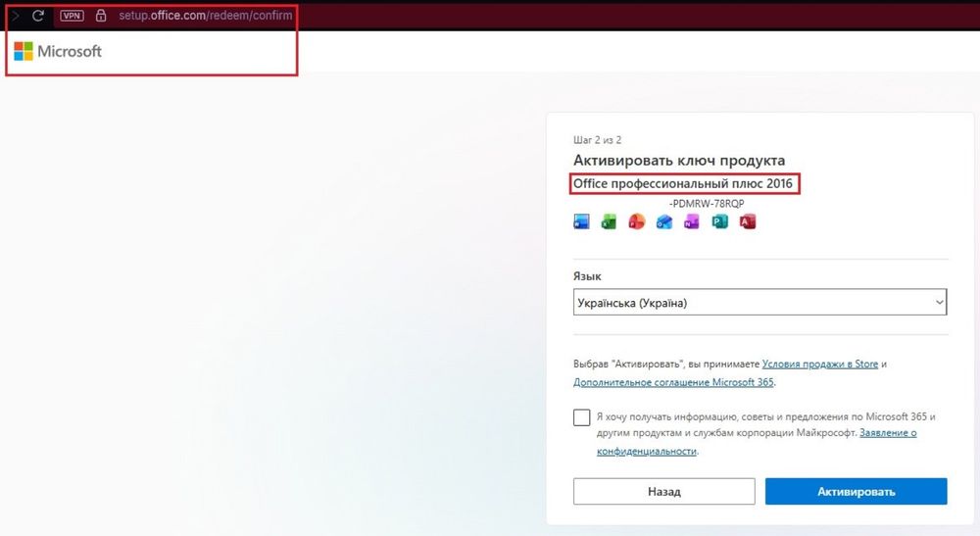Click the Publisher app icon

720,221
